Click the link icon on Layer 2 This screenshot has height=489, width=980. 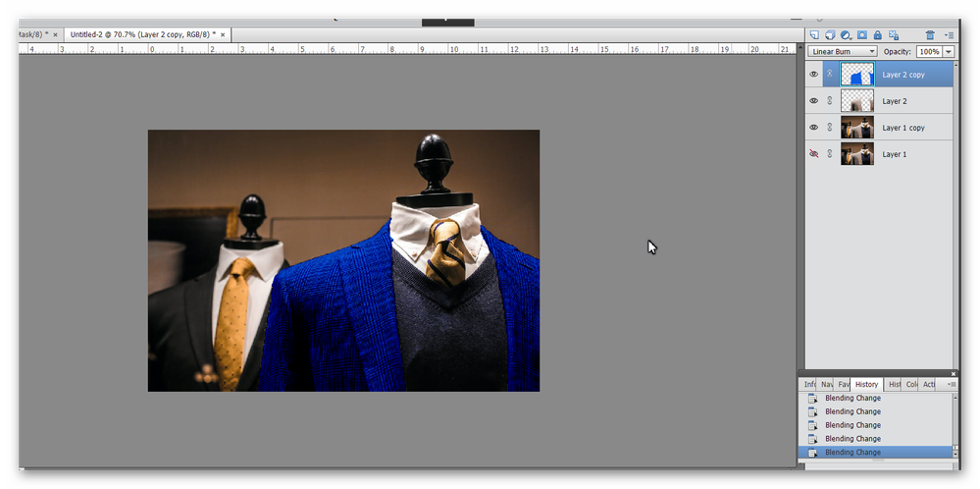pyautogui.click(x=830, y=101)
